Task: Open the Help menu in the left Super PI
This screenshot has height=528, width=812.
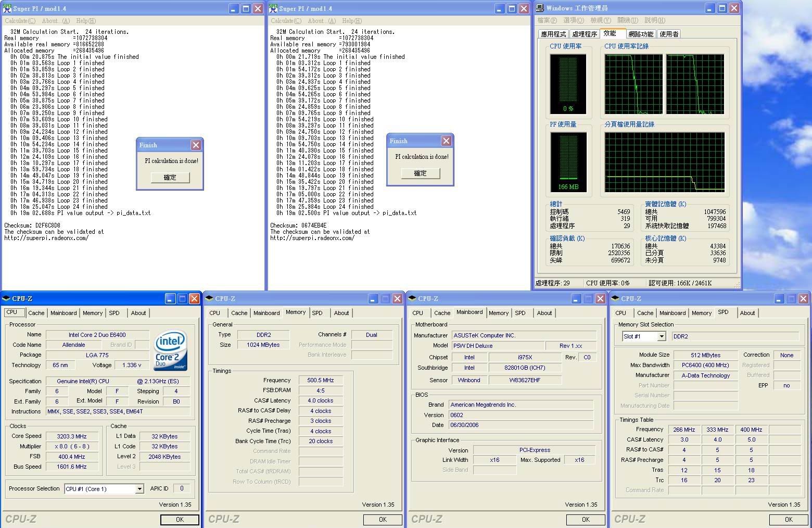Action: tap(86, 21)
